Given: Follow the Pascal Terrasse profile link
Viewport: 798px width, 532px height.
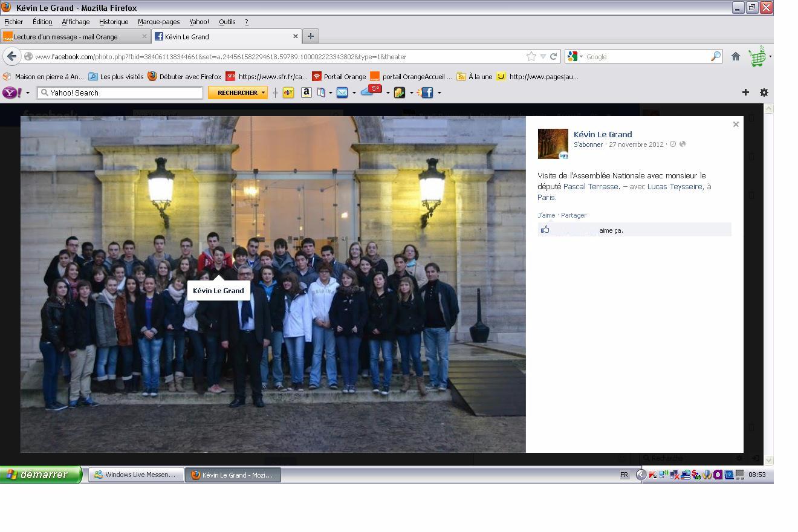Looking at the screenshot, I should click(x=591, y=187).
